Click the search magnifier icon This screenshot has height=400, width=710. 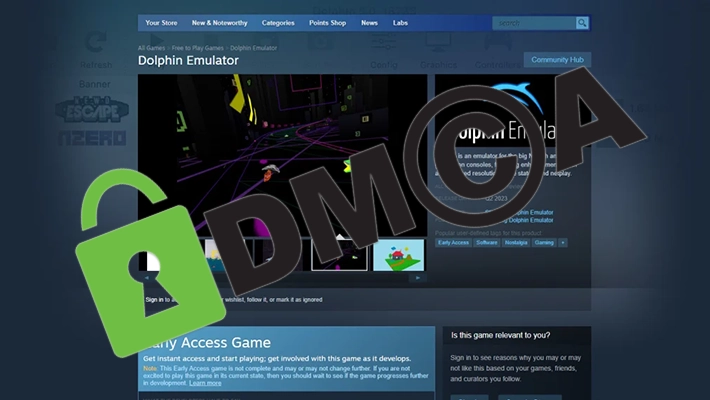pos(582,23)
